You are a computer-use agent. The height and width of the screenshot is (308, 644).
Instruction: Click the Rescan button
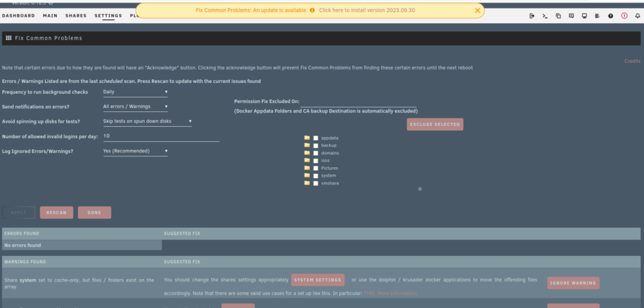[x=57, y=212]
